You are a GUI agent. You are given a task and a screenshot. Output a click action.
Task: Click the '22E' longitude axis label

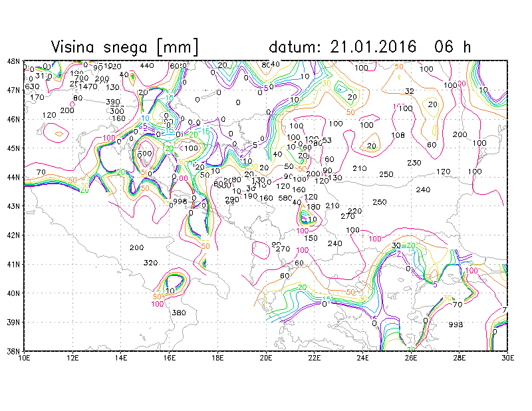(x=314, y=358)
